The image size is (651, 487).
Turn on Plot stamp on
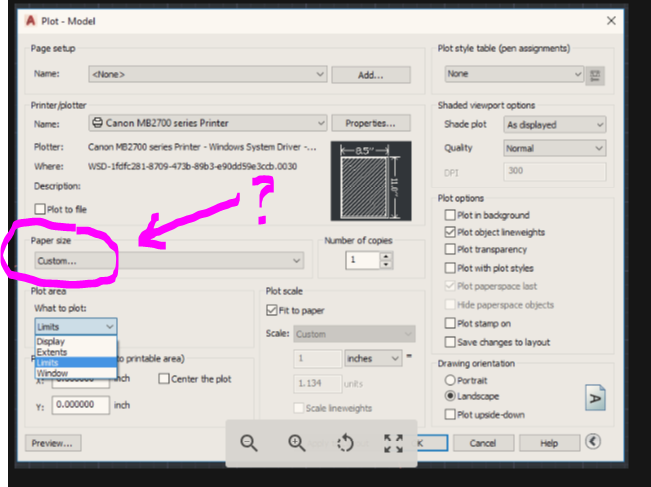[x=450, y=323]
